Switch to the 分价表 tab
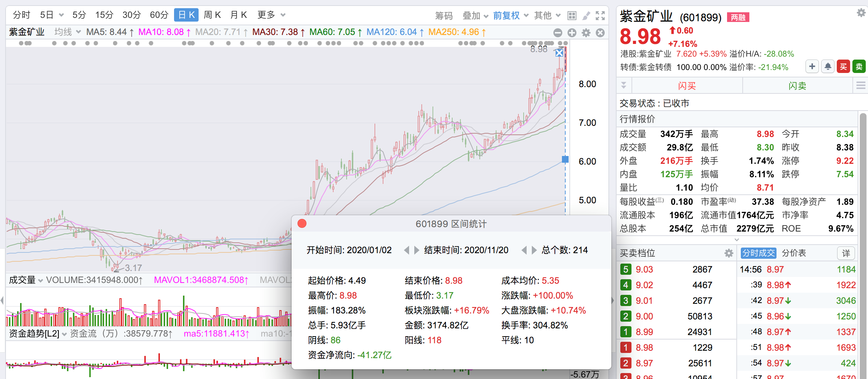Screen dimensions: 868x379 pyautogui.click(x=794, y=253)
